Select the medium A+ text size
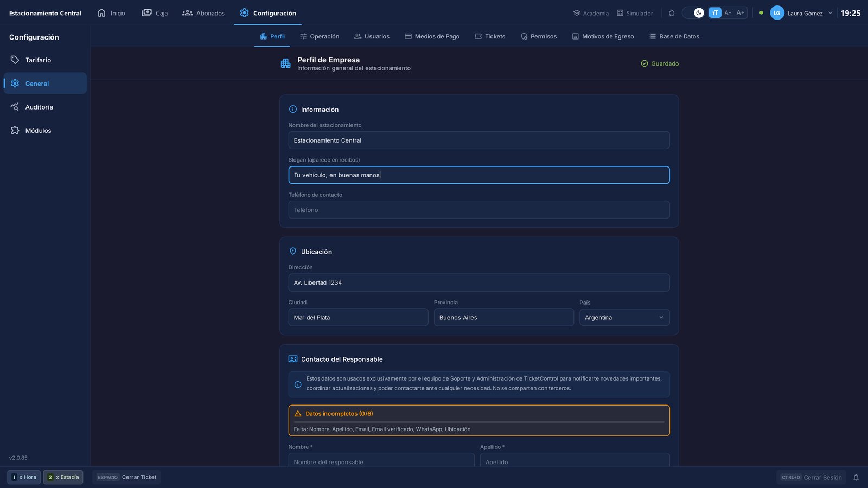 coord(728,13)
